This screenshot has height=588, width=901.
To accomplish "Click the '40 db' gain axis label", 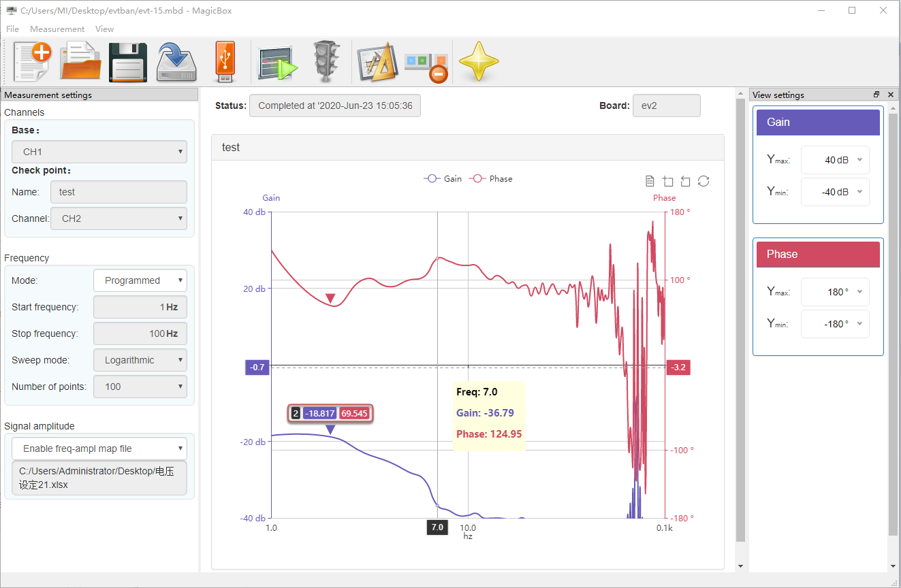I will tap(254, 212).
